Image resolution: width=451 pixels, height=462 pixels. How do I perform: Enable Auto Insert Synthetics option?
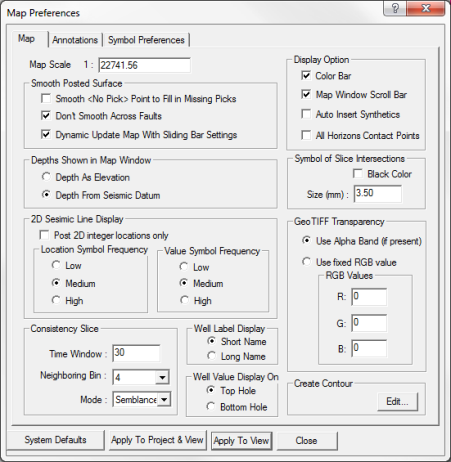point(306,114)
